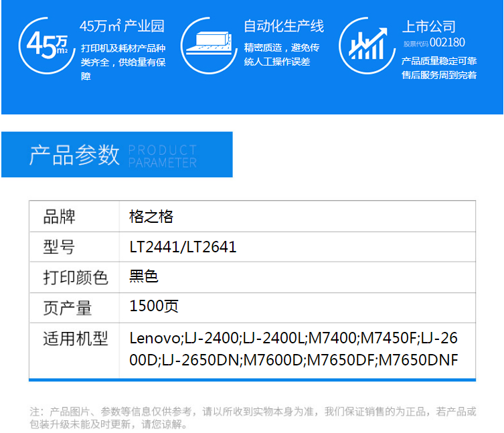The width and height of the screenshot is (504, 433).
Task: Select the model value LT2441/LT2641
Action: click(x=183, y=247)
